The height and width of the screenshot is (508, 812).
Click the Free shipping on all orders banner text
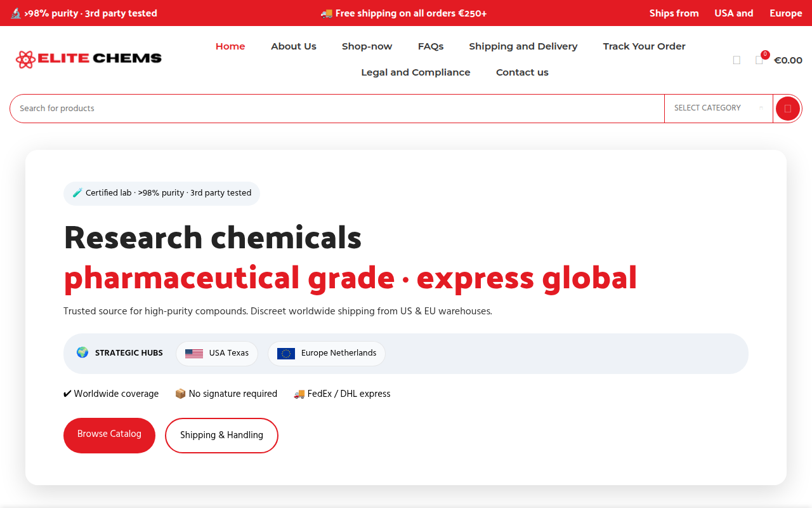pos(411,13)
